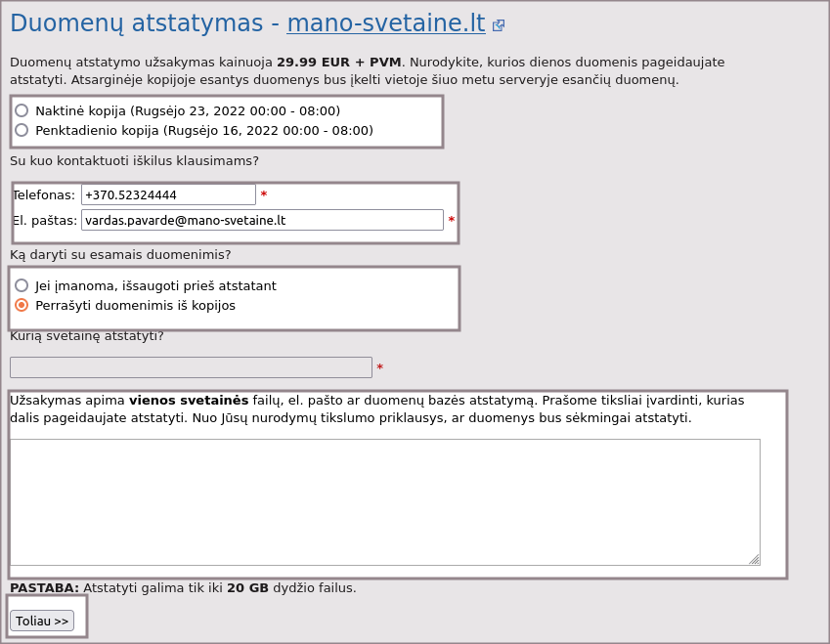Click the 'Telefonas:' label
This screenshot has height=644, width=830.
44,195
